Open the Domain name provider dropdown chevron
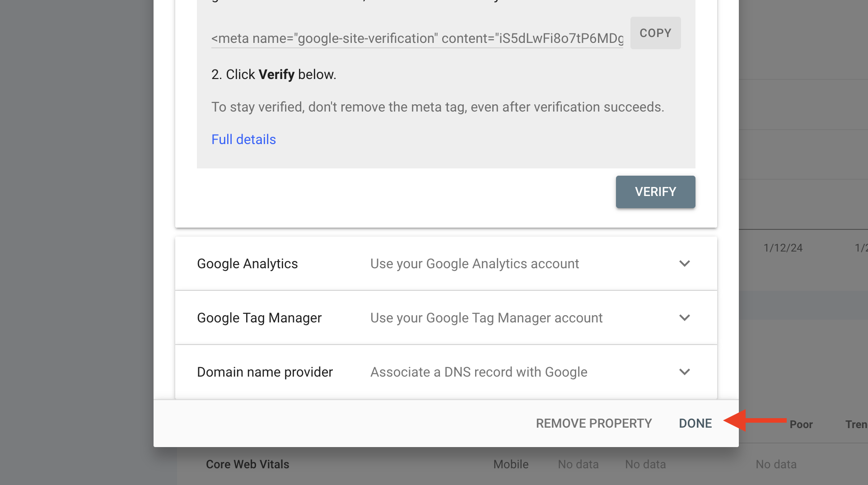The height and width of the screenshot is (485, 868). [685, 372]
